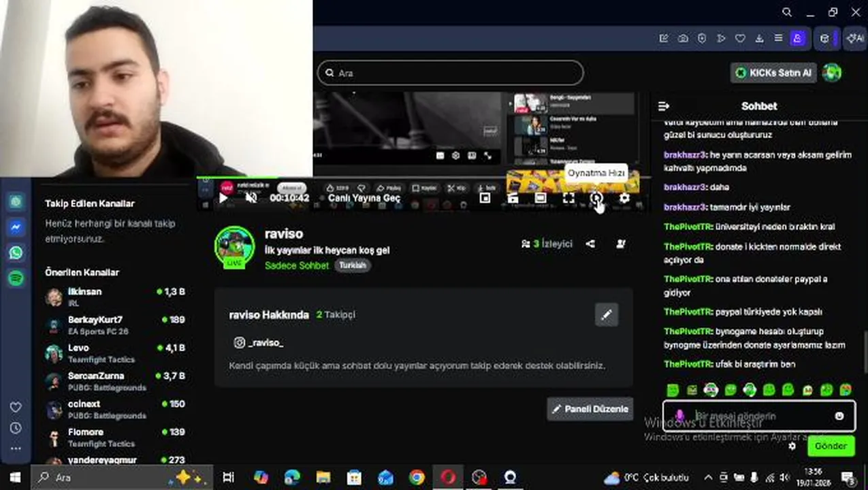This screenshot has height=490, width=868.
Task: Click the Turkish language tag
Action: coord(353,265)
